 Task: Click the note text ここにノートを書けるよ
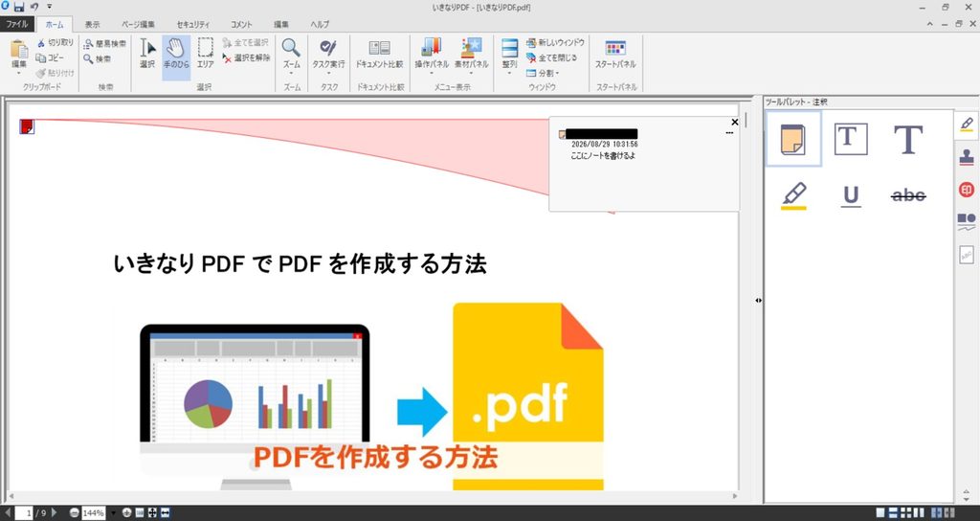pos(603,156)
